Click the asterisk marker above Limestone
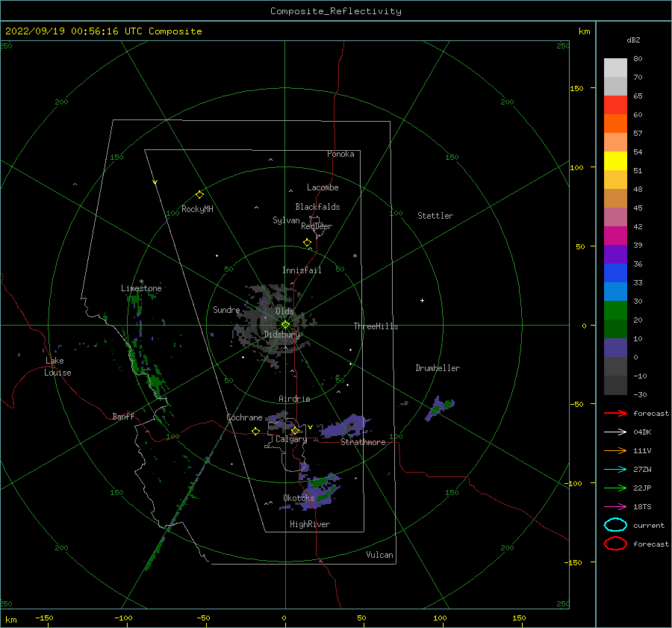Image resolution: width=672 pixels, height=628 pixels. tap(141, 282)
